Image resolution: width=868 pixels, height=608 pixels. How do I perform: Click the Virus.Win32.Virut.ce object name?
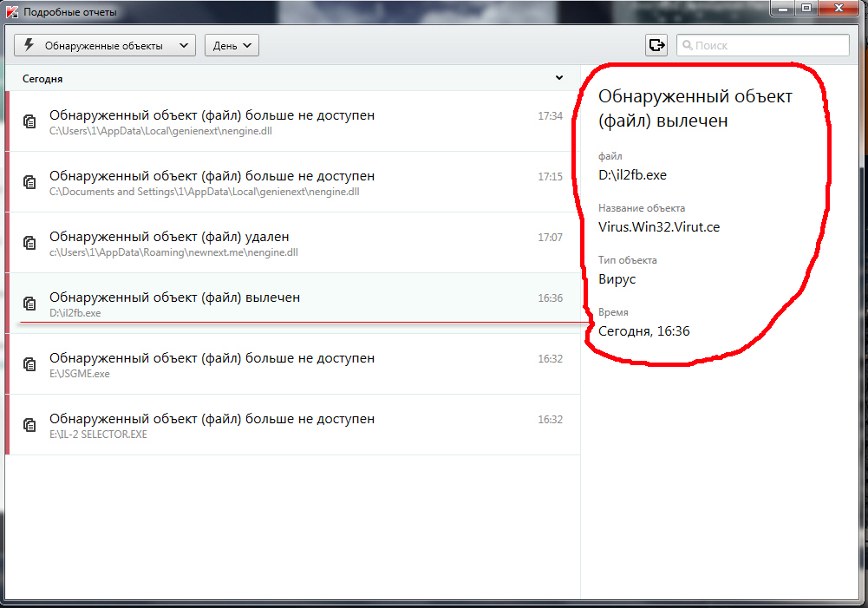click(659, 227)
